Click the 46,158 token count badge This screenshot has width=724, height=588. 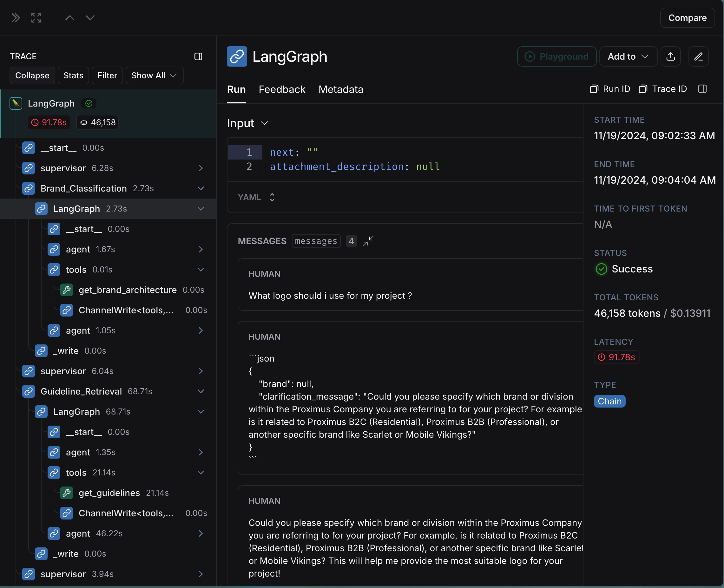[x=98, y=122]
